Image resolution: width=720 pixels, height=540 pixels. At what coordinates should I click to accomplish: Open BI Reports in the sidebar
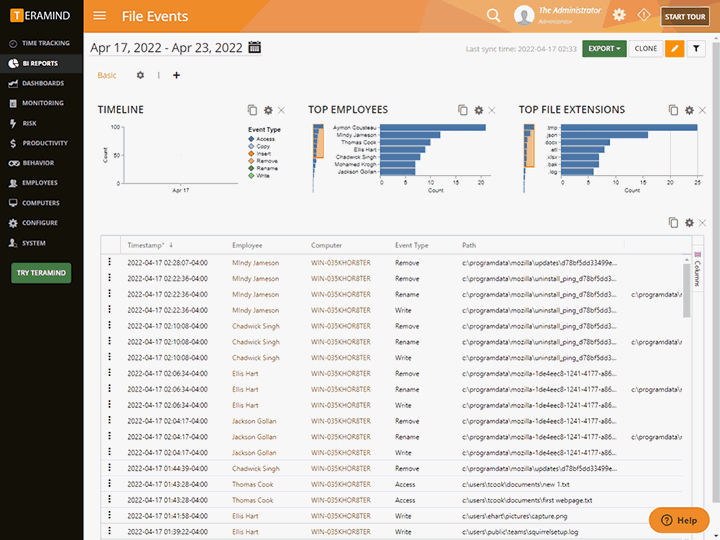coord(40,63)
